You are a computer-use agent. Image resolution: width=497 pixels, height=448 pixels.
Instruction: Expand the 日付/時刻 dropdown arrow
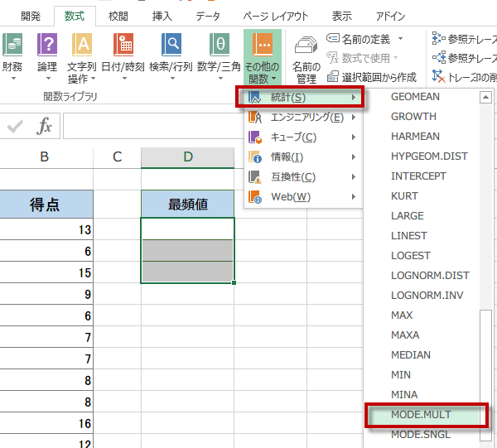(124, 79)
